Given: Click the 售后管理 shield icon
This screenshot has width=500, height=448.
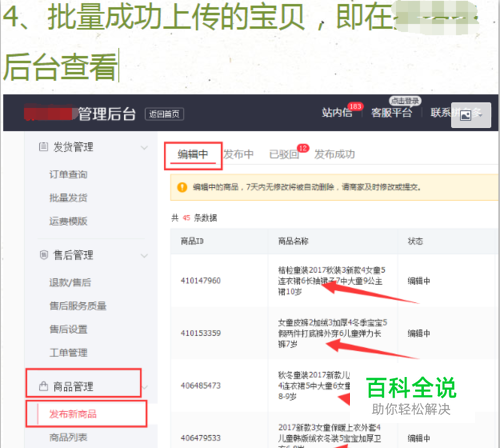Looking at the screenshot, I should (x=44, y=255).
